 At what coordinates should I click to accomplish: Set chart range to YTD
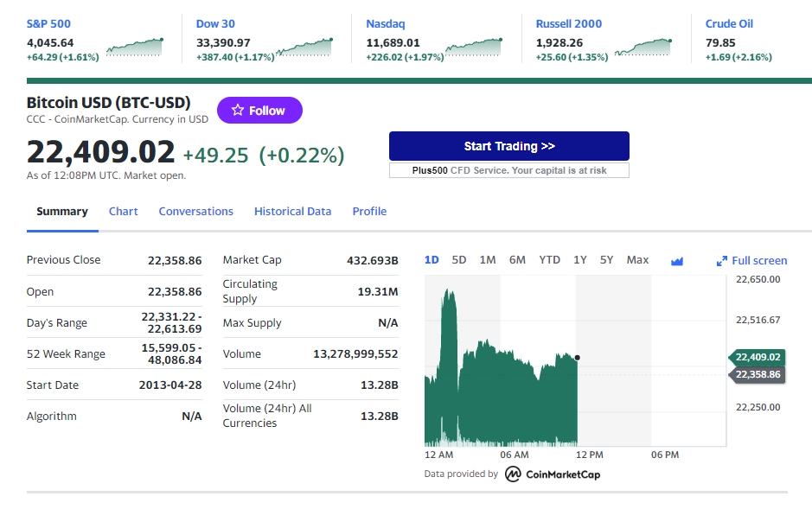pyautogui.click(x=549, y=260)
